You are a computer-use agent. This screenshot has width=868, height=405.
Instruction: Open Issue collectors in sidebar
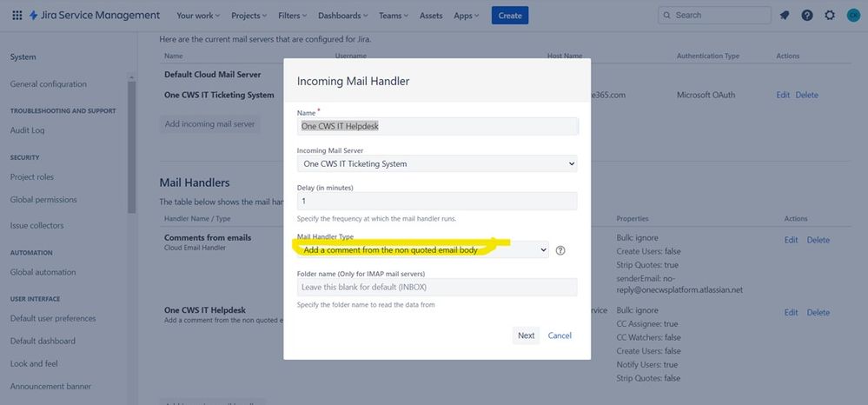point(36,225)
